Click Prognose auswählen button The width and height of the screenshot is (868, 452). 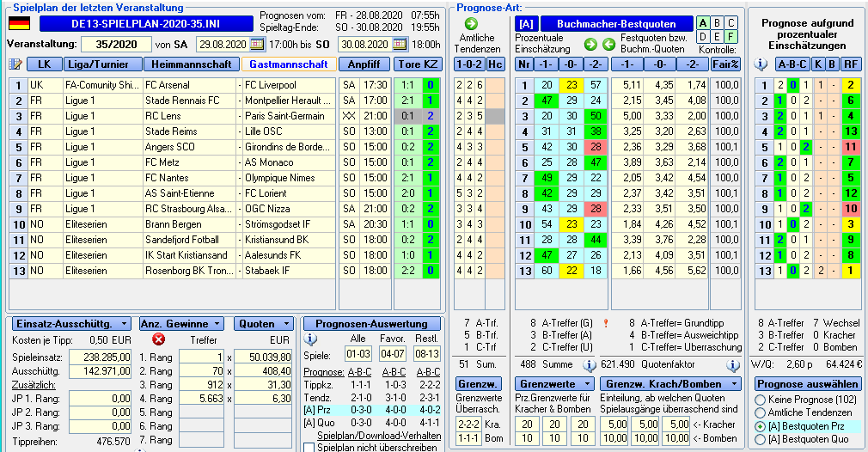[x=808, y=384]
